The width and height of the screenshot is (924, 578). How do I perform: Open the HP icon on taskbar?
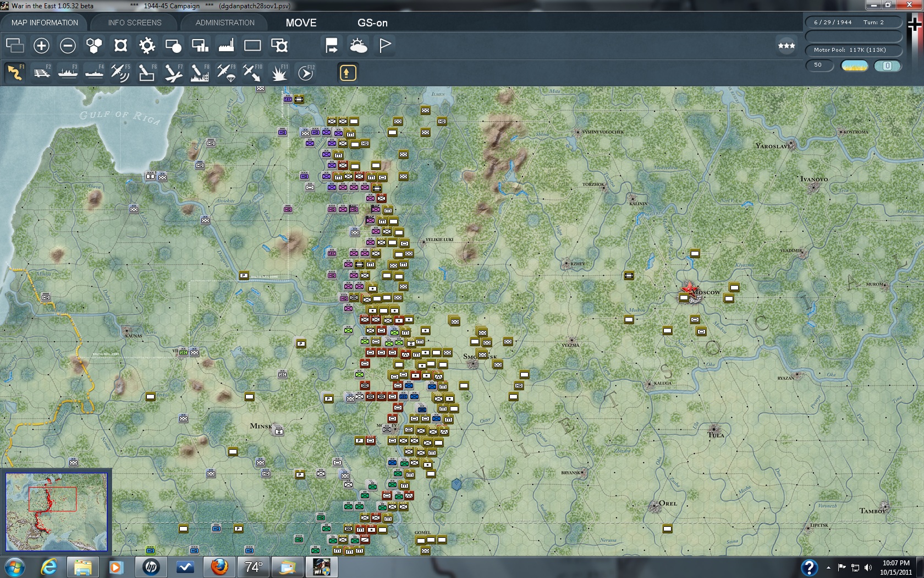pyautogui.click(x=151, y=567)
